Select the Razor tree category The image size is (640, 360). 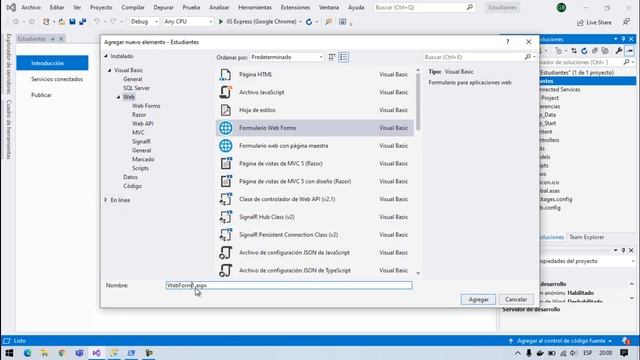(139, 115)
